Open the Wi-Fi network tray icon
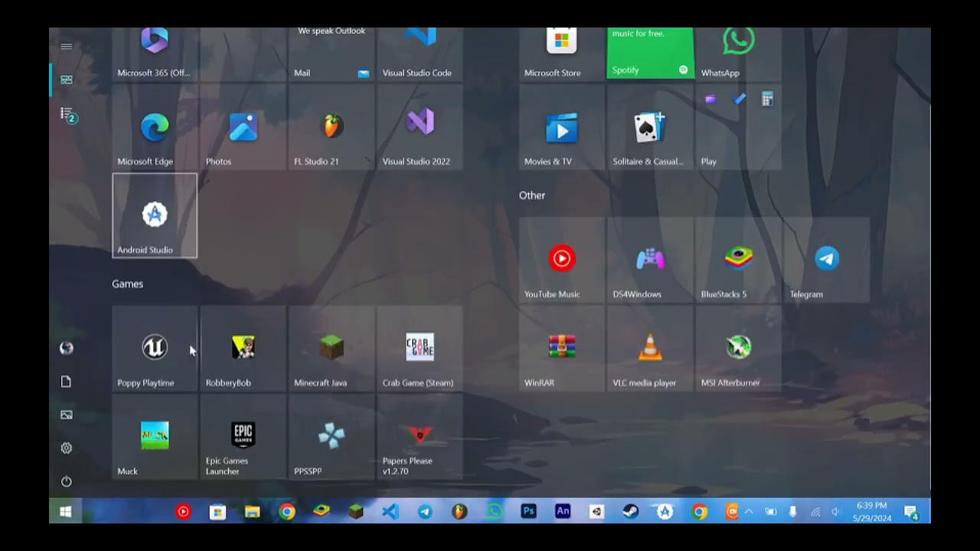This screenshot has height=551, width=980. click(x=815, y=512)
